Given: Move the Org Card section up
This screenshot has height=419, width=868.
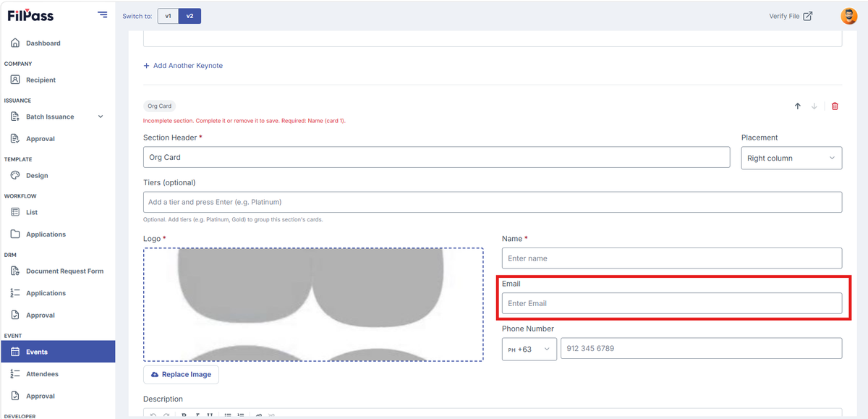Looking at the screenshot, I should tap(798, 106).
